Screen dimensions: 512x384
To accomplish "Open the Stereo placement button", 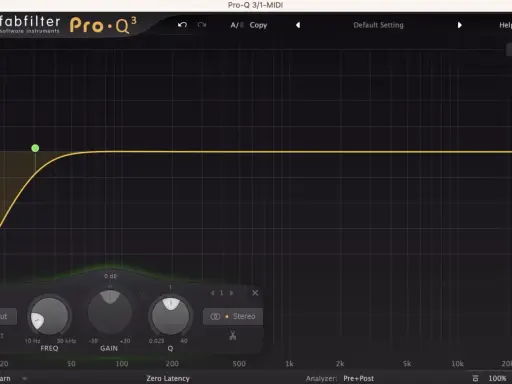I will (233, 316).
